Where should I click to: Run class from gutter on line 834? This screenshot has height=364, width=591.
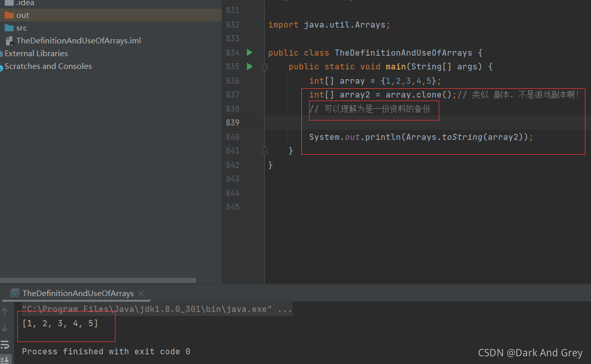249,53
